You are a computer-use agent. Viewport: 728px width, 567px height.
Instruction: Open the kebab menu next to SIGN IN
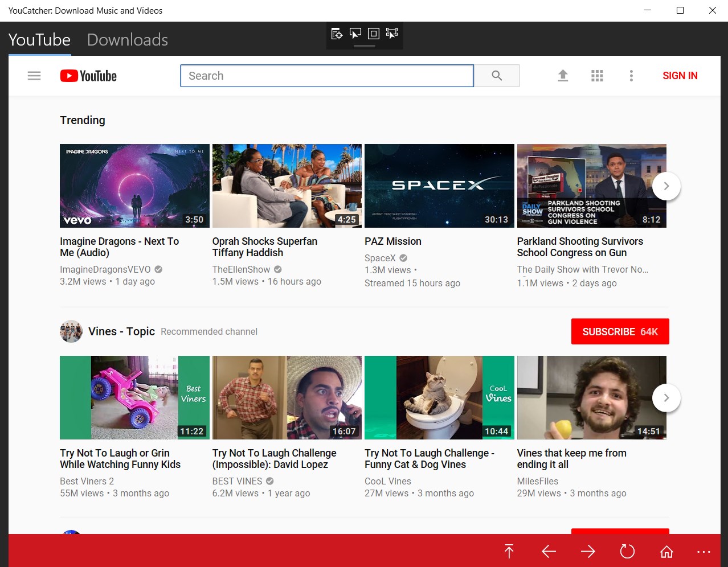point(631,75)
